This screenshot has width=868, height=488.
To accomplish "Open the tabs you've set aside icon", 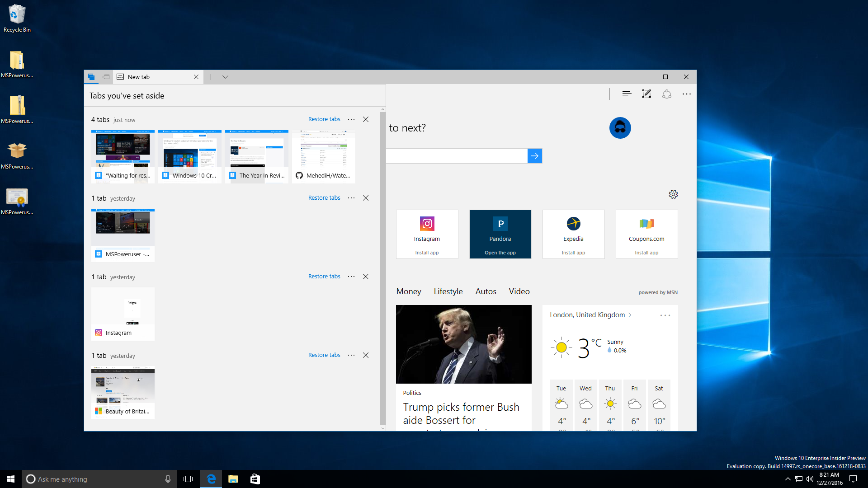I will tap(91, 77).
